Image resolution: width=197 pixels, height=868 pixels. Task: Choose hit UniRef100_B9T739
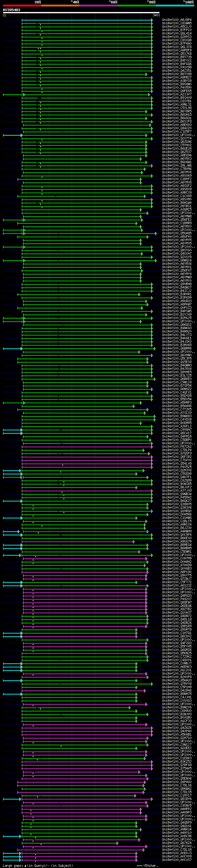177,57
